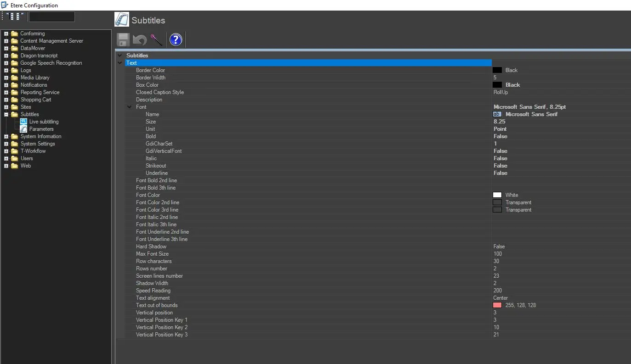Click the collapse-all tree icon
The width and height of the screenshot is (631, 364).
pos(19,17)
